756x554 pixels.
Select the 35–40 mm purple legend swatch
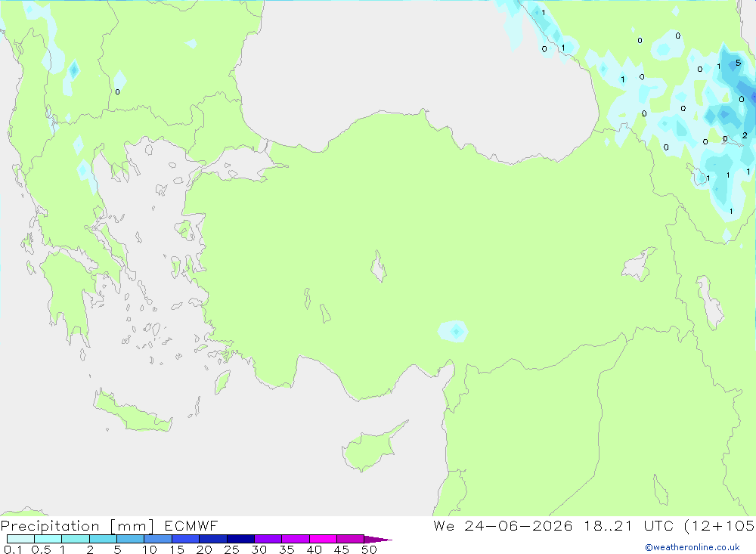(296, 539)
